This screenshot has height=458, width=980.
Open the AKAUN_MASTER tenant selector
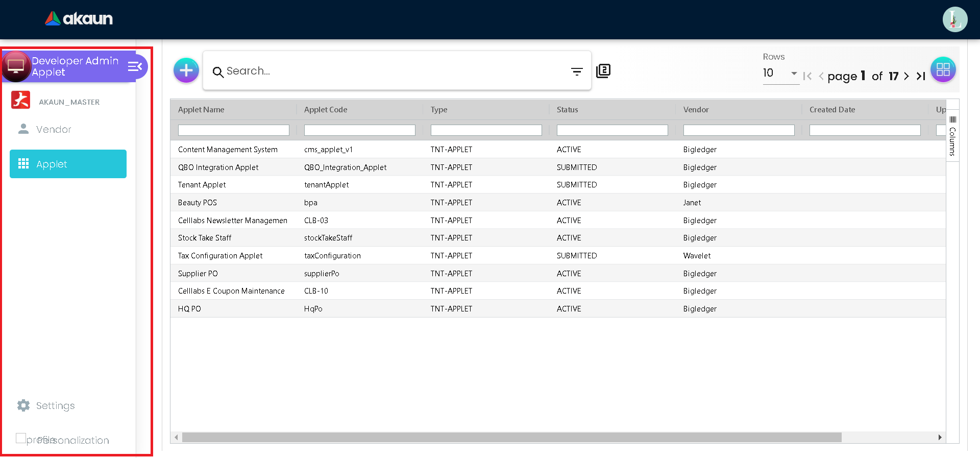coord(69,102)
